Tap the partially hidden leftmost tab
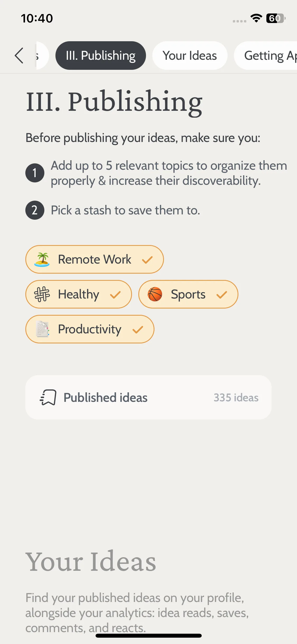This screenshot has height=644, width=297. pos(42,56)
